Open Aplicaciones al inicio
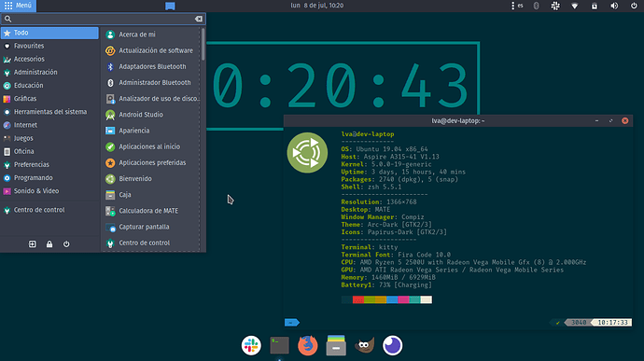Viewport: 644px width, 361px height. (151, 146)
